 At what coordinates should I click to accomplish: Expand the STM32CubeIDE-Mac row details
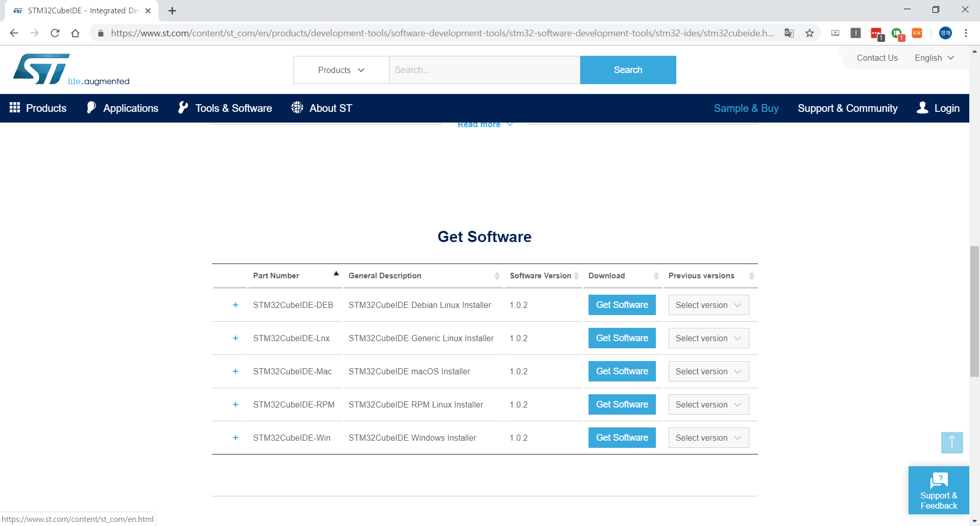coord(235,371)
